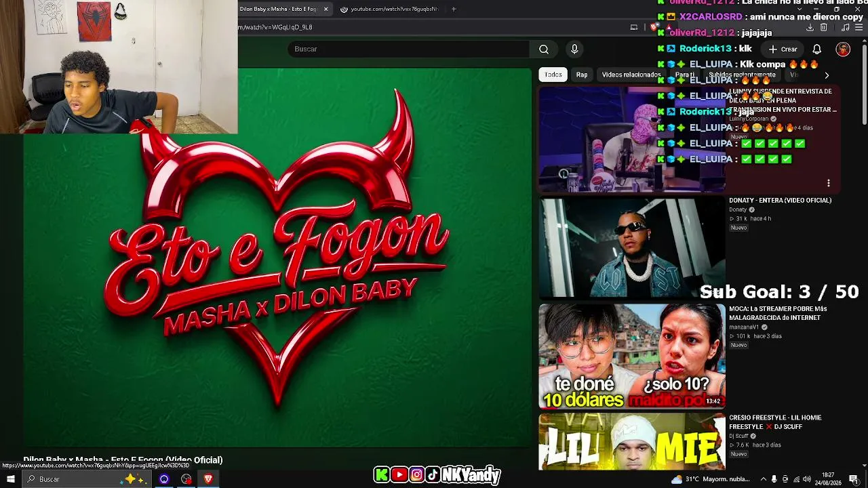Show more filter chips with right arrow
This screenshot has width=868, height=488.
pyautogui.click(x=827, y=75)
